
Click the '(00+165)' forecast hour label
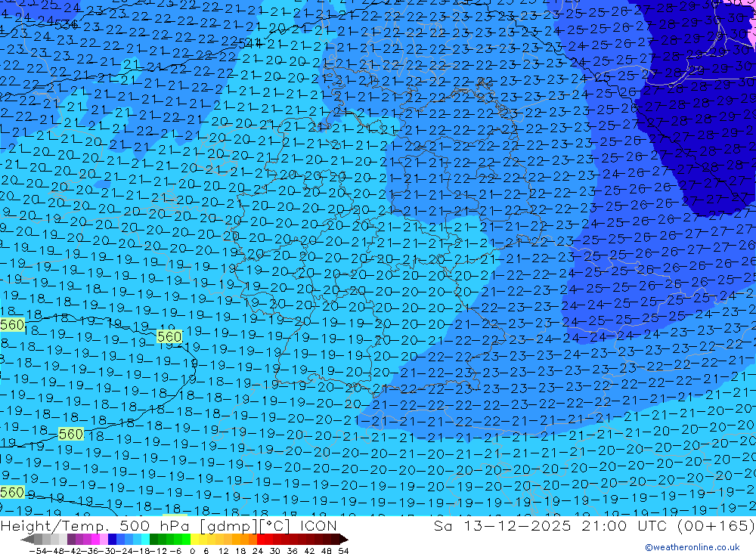[x=715, y=525]
